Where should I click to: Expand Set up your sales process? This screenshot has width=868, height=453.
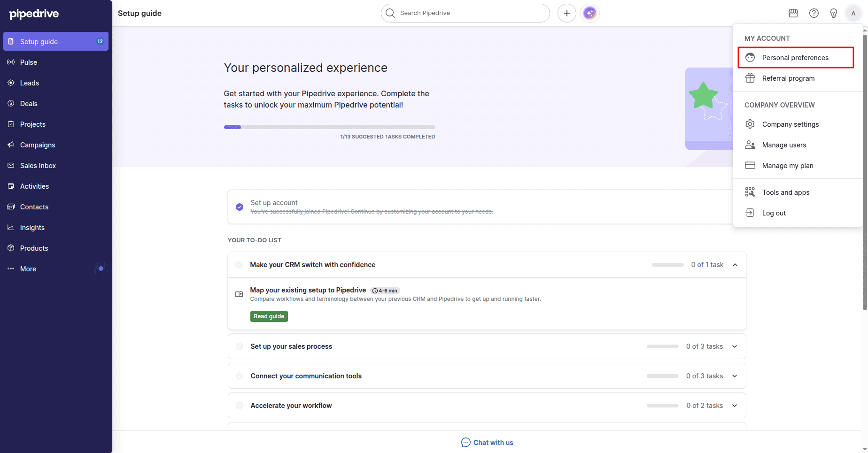(735, 346)
